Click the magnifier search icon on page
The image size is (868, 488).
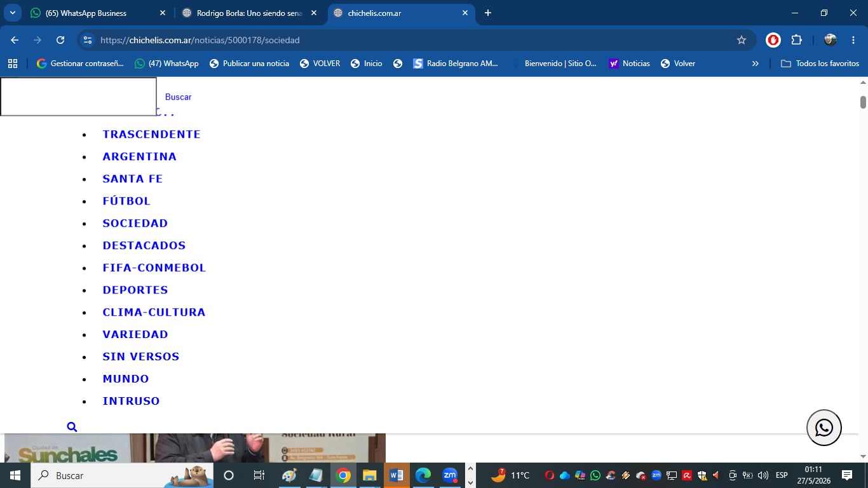[x=72, y=427]
